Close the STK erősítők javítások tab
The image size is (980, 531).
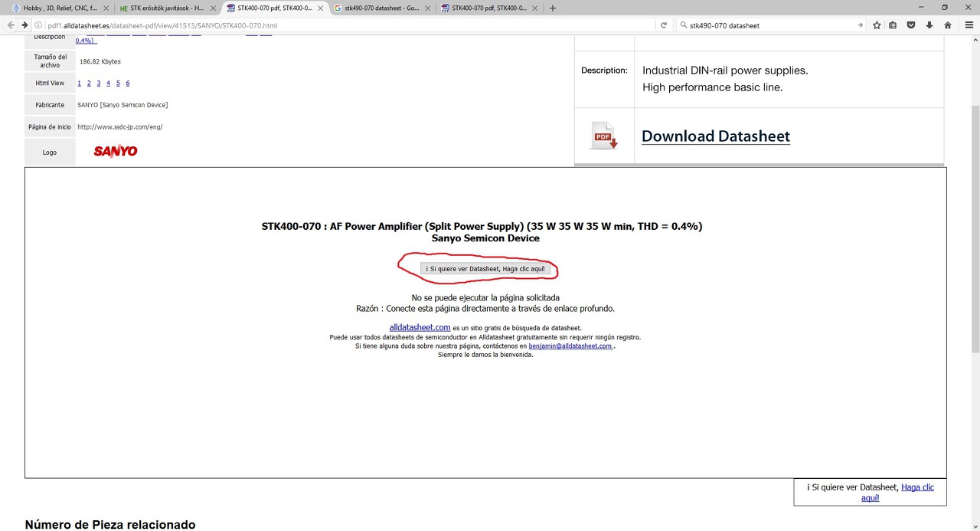(x=213, y=8)
